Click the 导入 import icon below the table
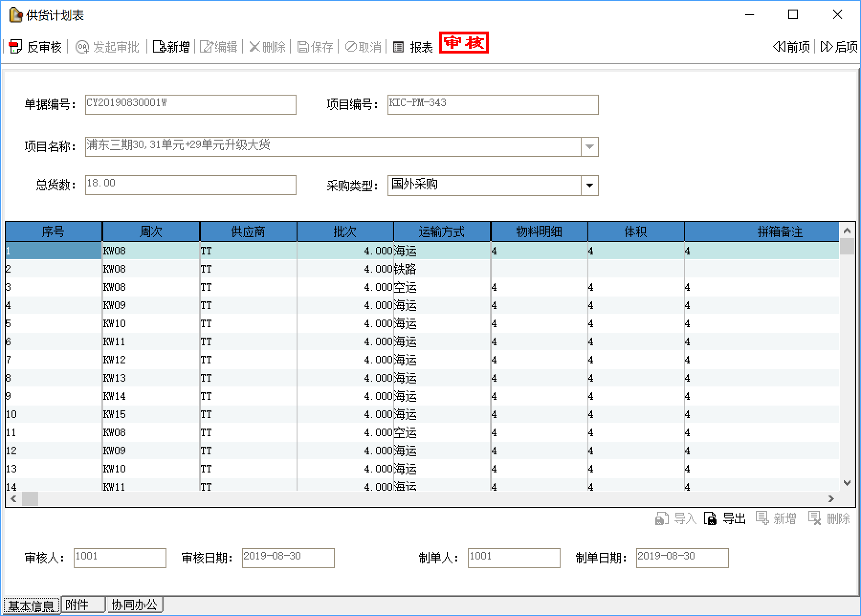 662,518
